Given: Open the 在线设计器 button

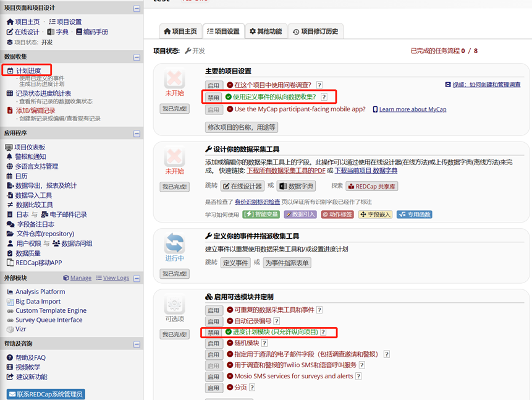Looking at the screenshot, I should [243, 187].
